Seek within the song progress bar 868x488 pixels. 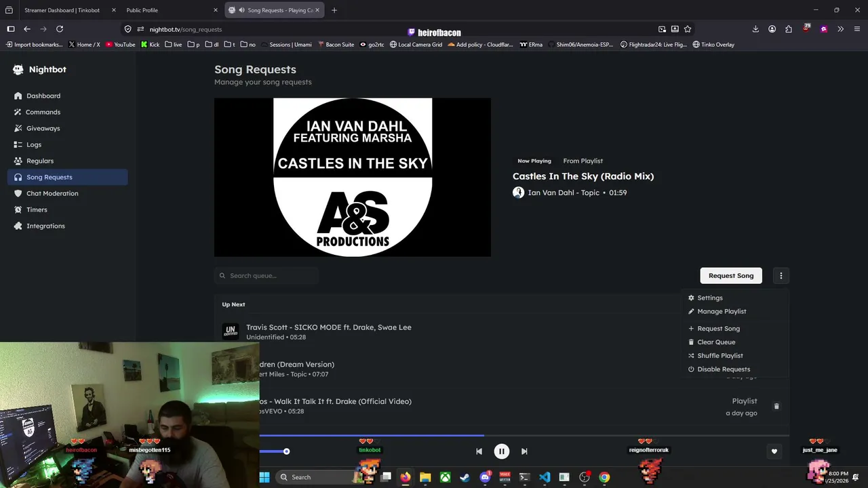(x=524, y=436)
